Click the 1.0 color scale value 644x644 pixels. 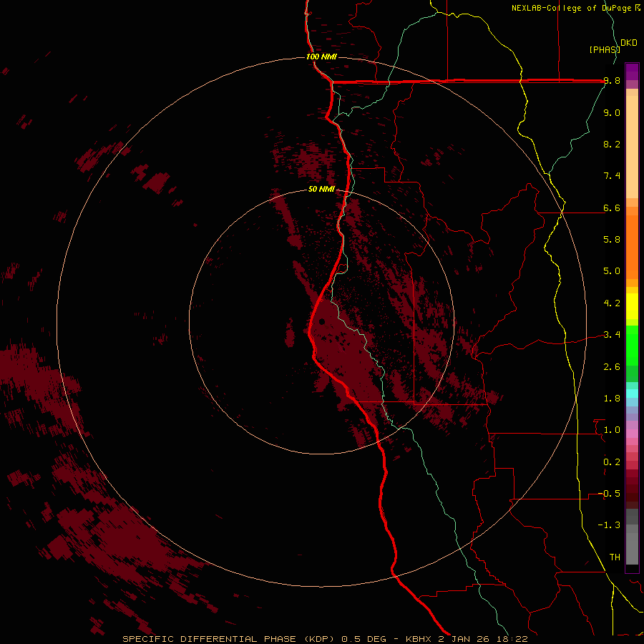click(612, 430)
